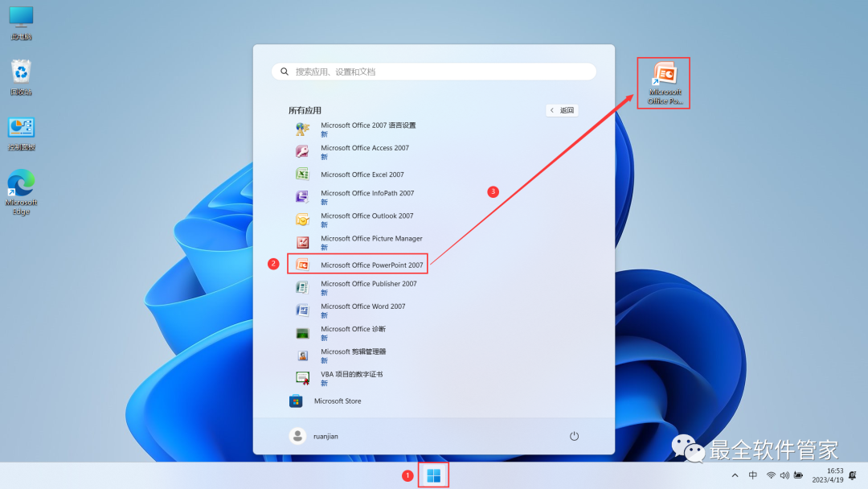Click the Windows Start button on taskbar
Viewport: 868px width, 489px height.
[433, 475]
